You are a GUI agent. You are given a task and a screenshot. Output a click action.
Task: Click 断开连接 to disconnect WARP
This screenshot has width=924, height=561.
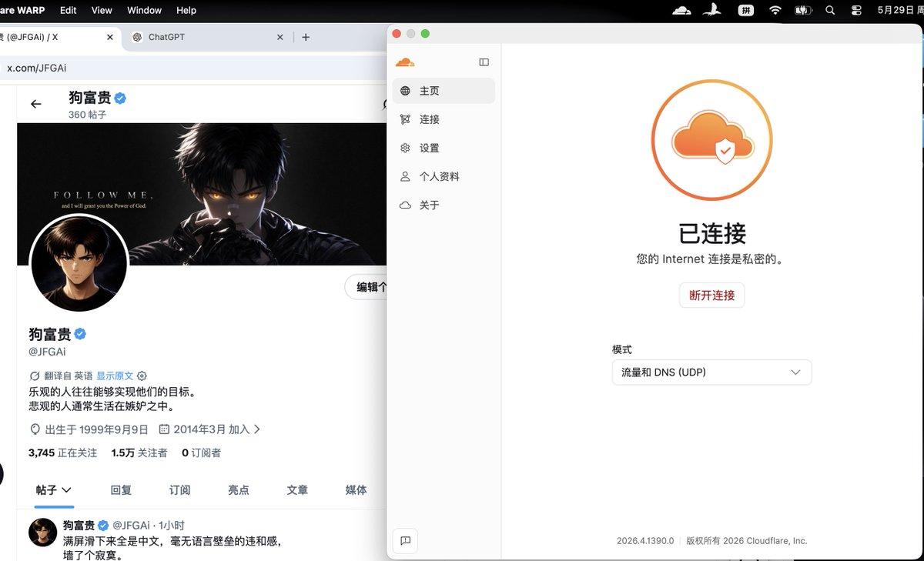tap(711, 296)
